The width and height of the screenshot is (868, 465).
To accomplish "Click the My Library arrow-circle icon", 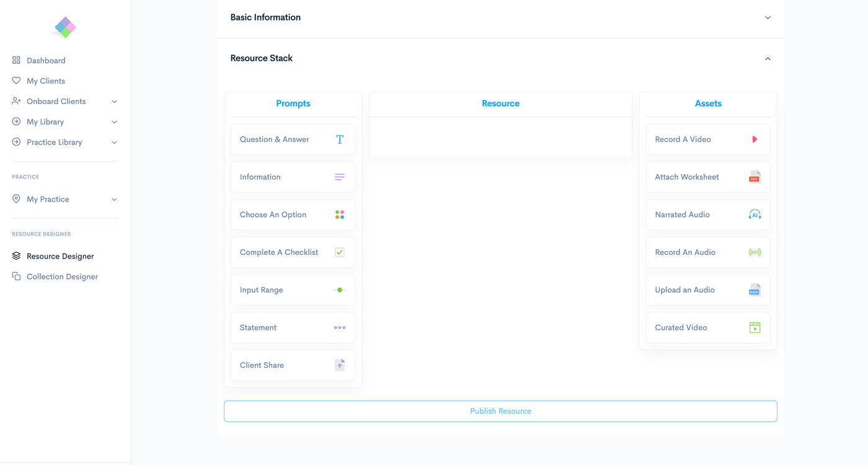I will 16,122.
